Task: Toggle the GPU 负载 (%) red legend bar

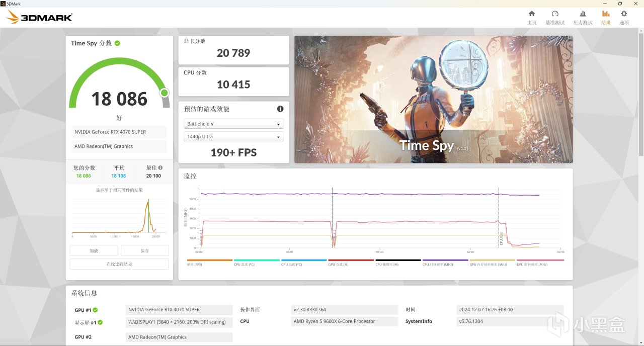Action: tap(351, 261)
